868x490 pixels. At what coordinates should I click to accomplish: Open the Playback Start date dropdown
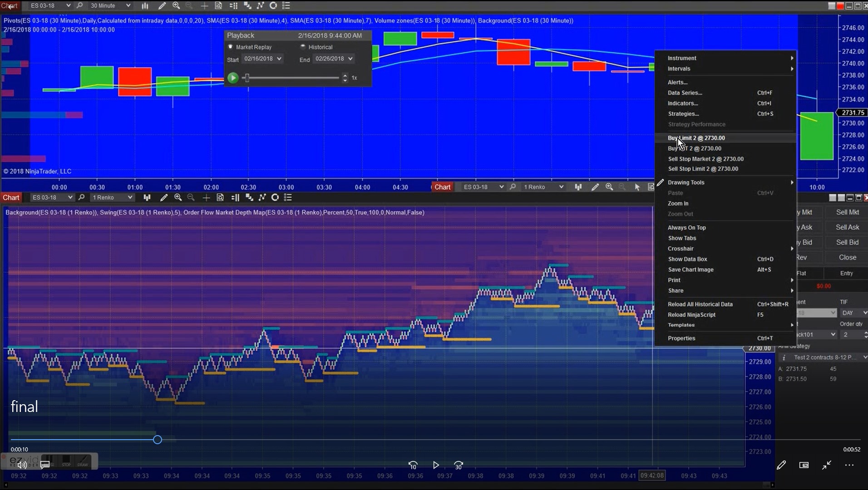tap(263, 59)
